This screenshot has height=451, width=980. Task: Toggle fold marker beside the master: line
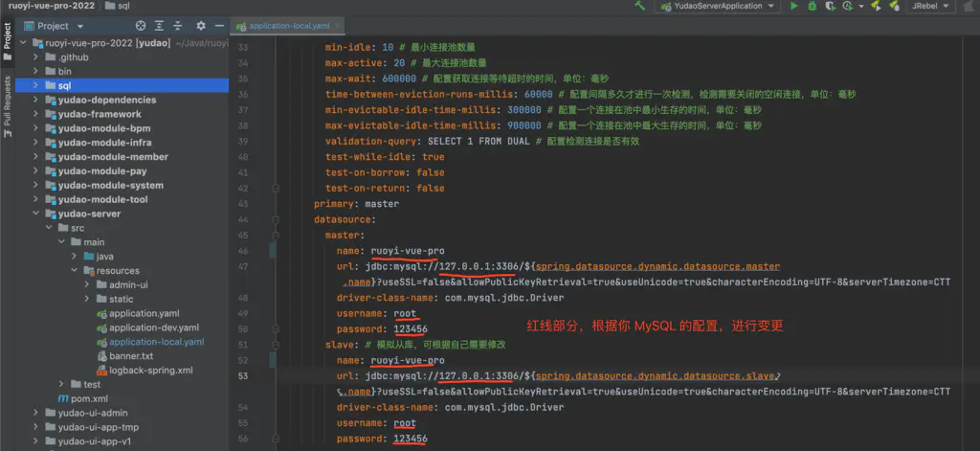274,236
